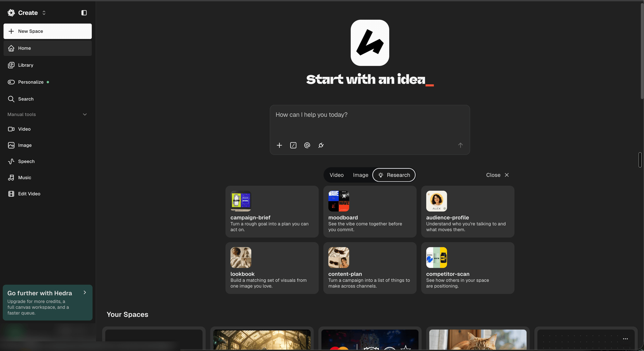The image size is (644, 351).
Task: Collapse the Manual tools section chevron
Action: pos(85,115)
